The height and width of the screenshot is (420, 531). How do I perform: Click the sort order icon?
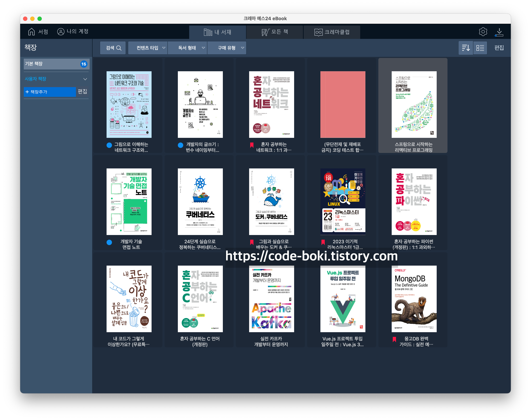pos(466,48)
